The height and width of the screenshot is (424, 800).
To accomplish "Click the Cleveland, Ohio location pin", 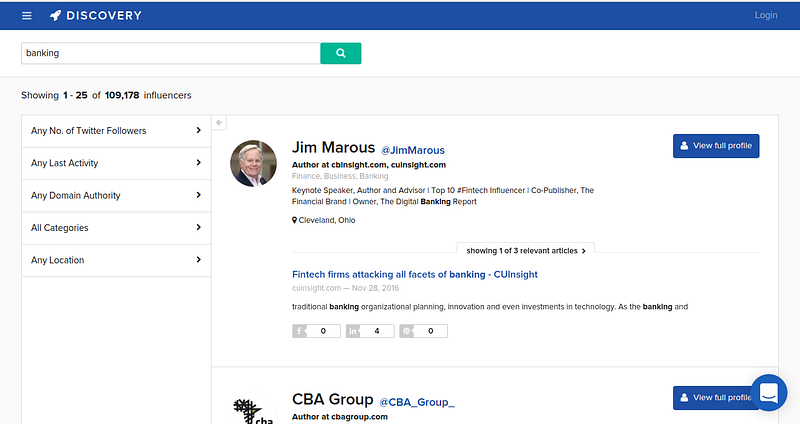I will (x=294, y=220).
